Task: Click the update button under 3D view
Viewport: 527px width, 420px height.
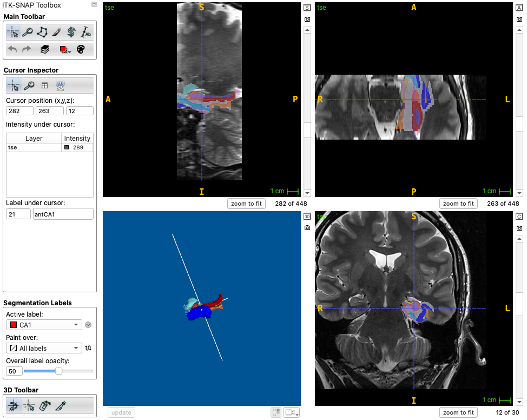Action: click(x=121, y=412)
